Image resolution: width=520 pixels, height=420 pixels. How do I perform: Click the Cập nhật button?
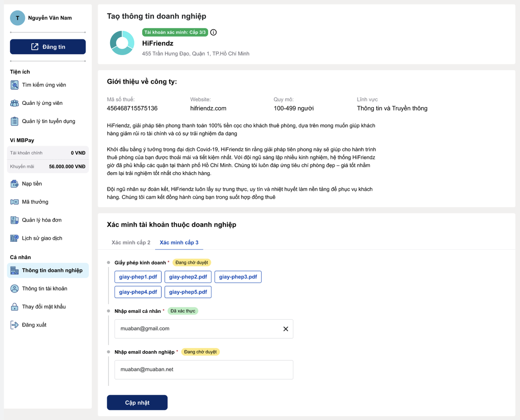[x=137, y=403]
